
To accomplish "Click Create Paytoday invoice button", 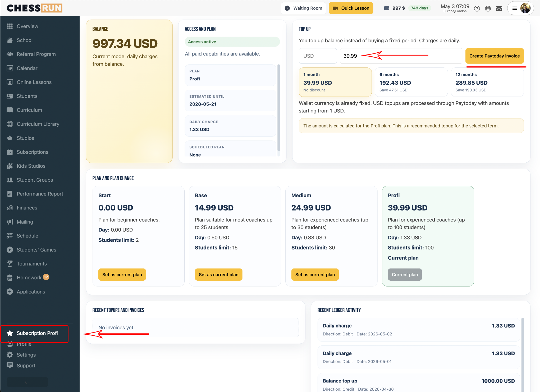I will point(494,56).
